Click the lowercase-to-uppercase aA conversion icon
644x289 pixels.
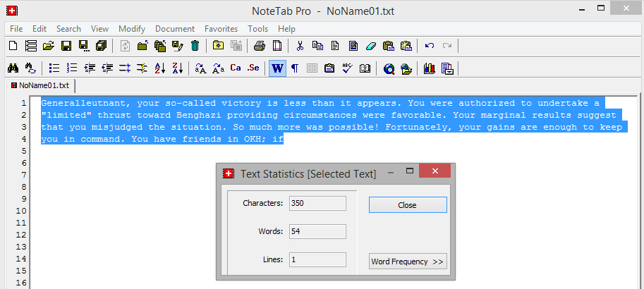200,68
